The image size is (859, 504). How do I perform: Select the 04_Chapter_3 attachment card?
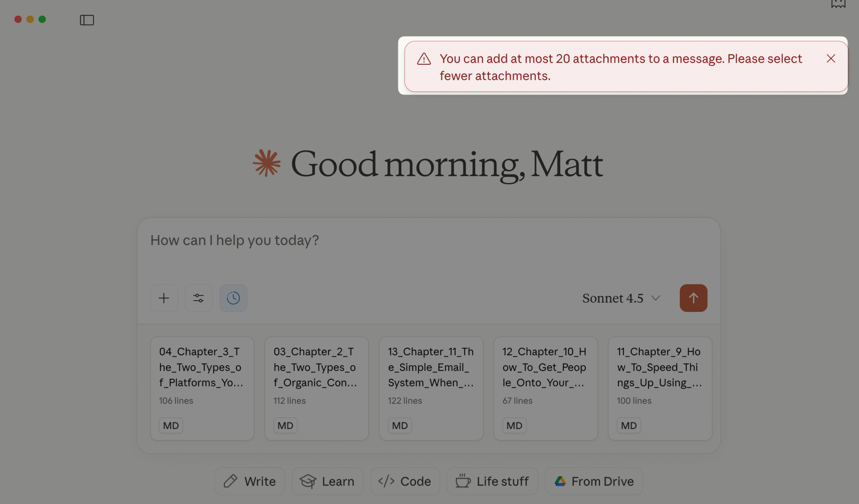(202, 388)
